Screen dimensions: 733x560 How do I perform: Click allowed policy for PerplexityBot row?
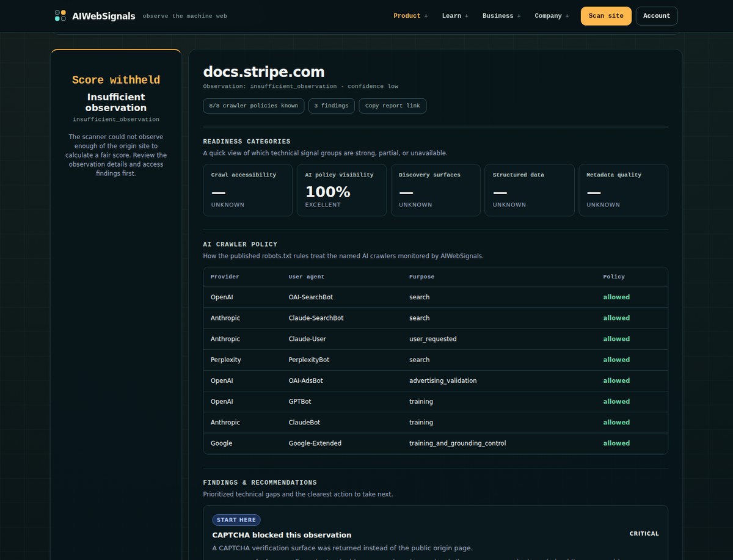[x=616, y=360]
